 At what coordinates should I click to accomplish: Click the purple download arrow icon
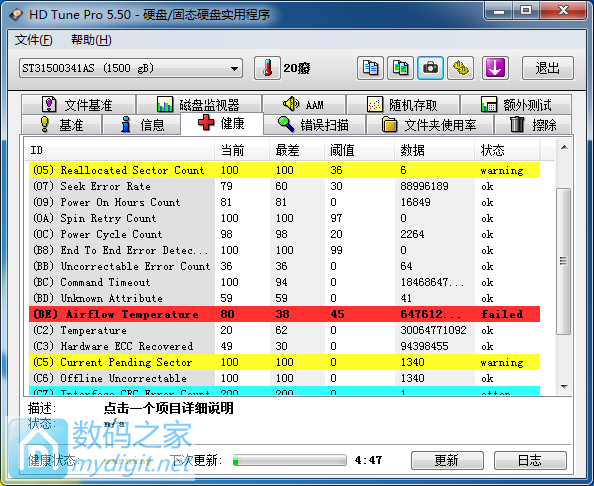495,68
